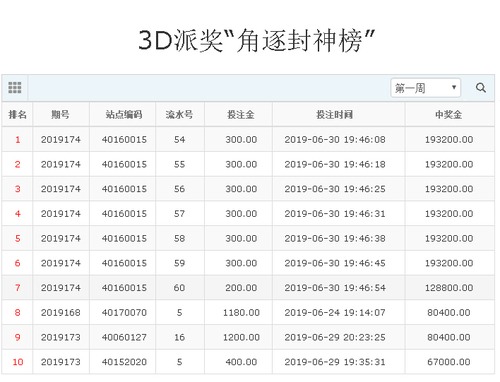Click bet time 2019-06-30 19:46:08

pyautogui.click(x=335, y=140)
